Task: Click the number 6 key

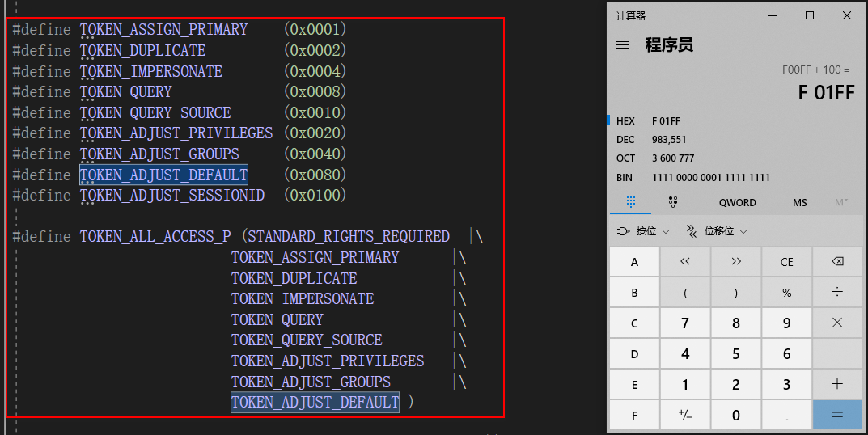Action: 786,353
